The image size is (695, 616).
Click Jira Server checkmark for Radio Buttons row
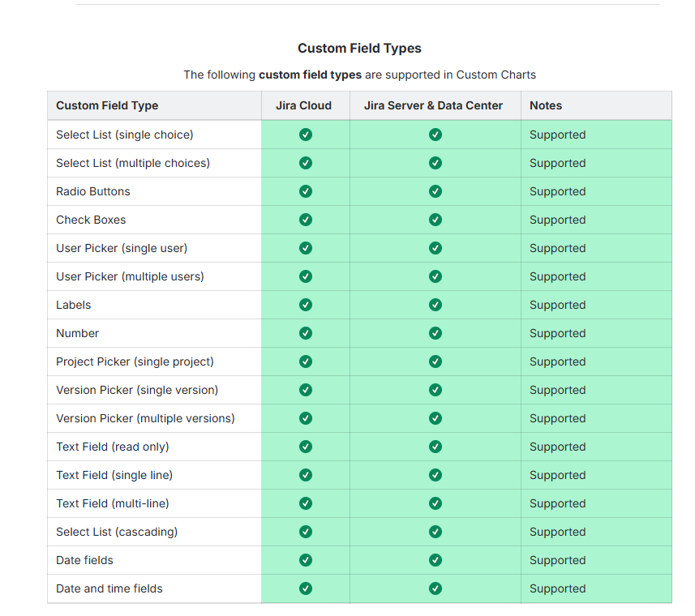(x=435, y=191)
